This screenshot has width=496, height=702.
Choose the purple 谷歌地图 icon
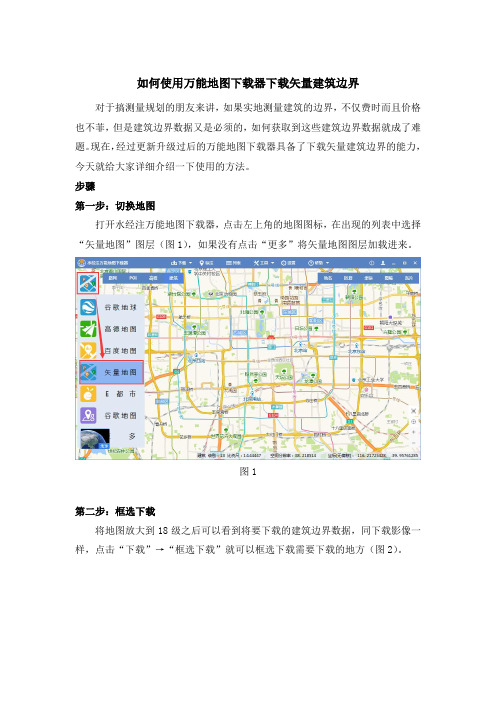pos(88,415)
